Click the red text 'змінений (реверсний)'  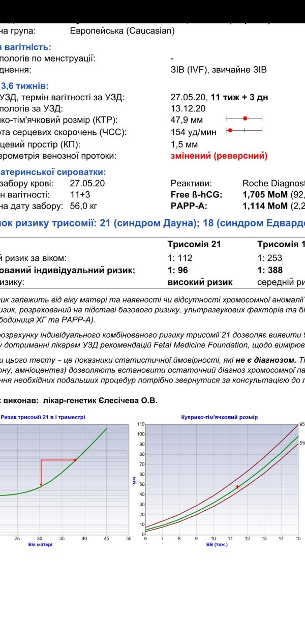point(219,156)
